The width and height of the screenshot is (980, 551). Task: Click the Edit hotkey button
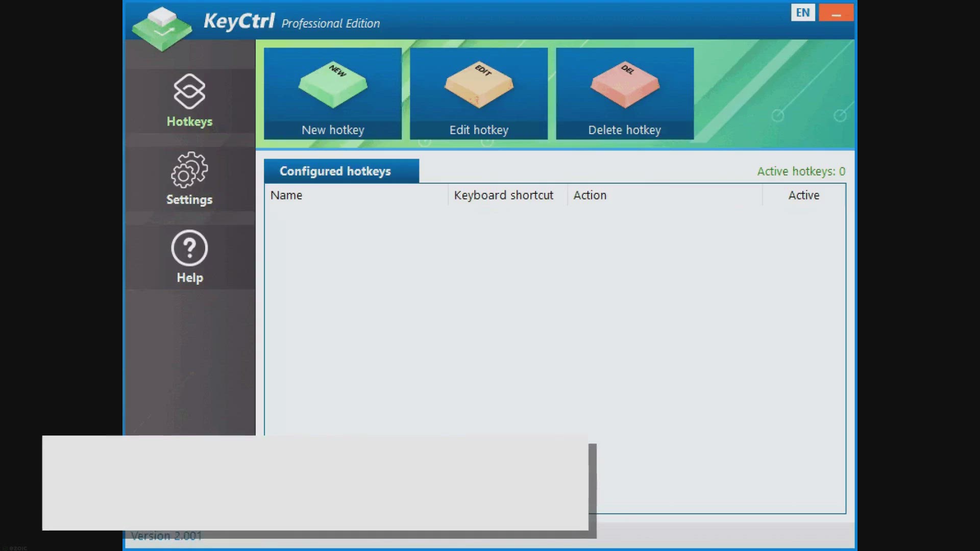(x=479, y=93)
